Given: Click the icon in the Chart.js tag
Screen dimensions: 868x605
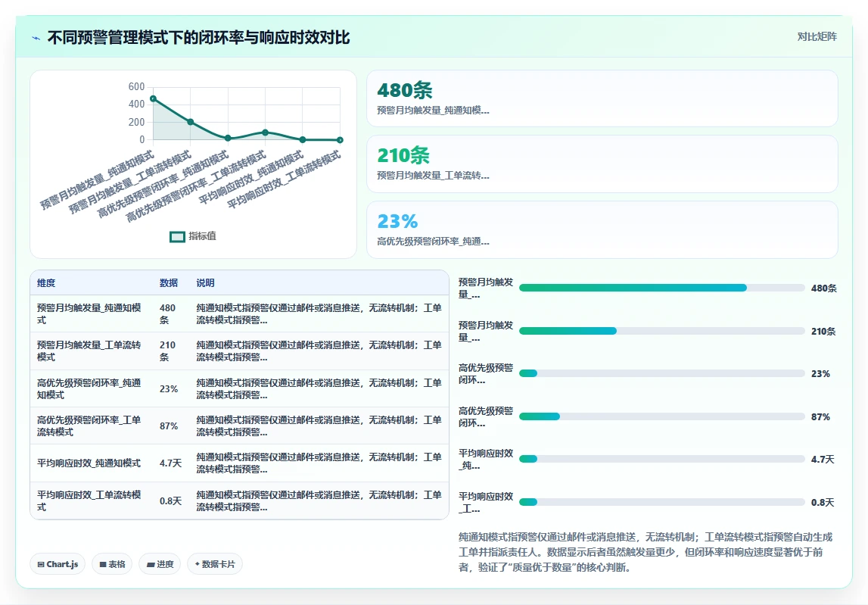Looking at the screenshot, I should [x=41, y=565].
